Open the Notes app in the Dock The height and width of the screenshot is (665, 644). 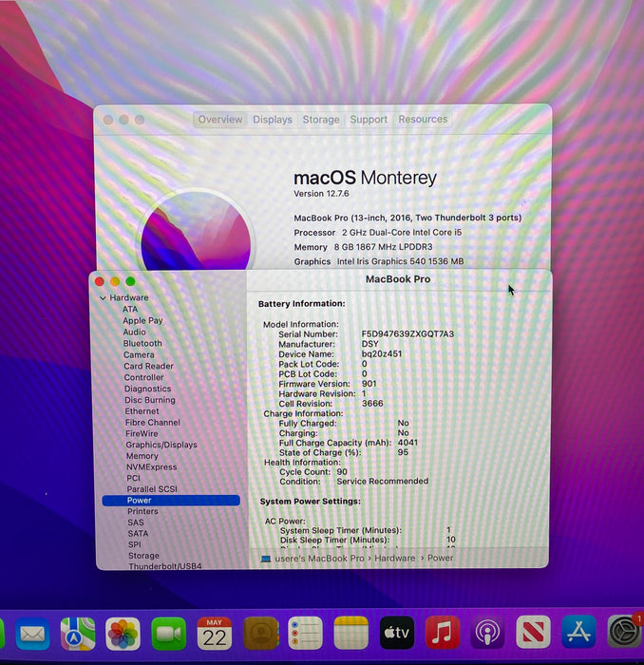coord(351,634)
